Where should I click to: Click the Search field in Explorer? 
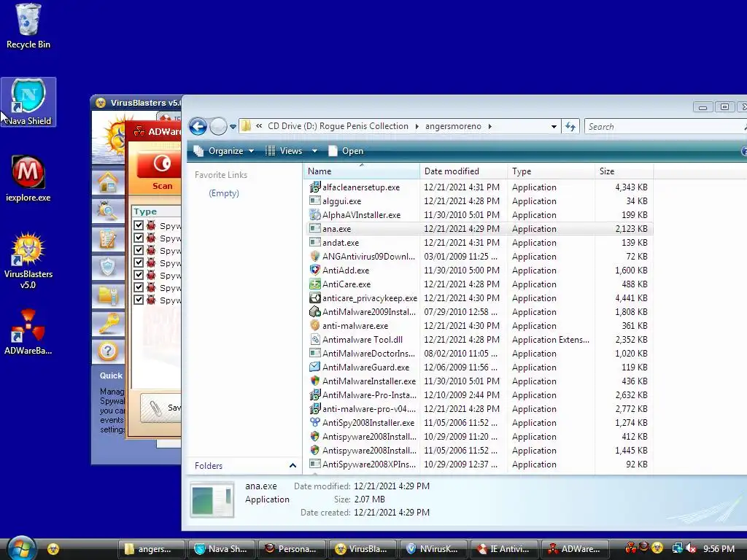coord(665,127)
